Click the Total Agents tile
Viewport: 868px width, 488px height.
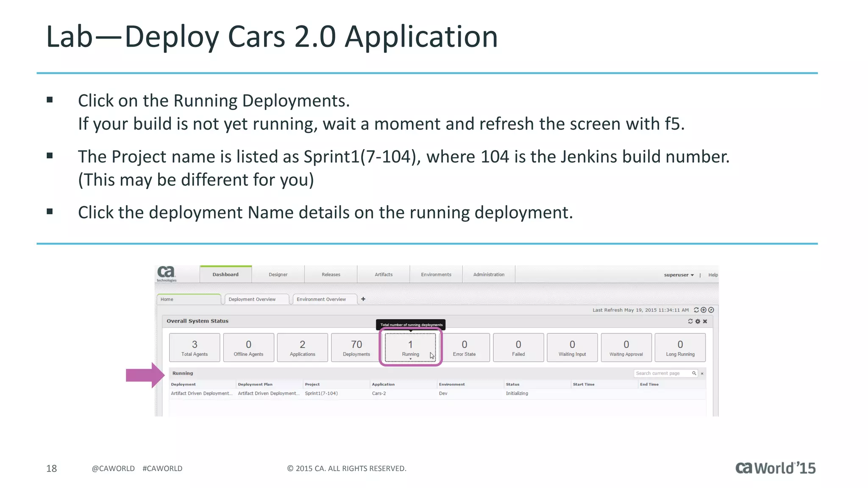point(195,347)
